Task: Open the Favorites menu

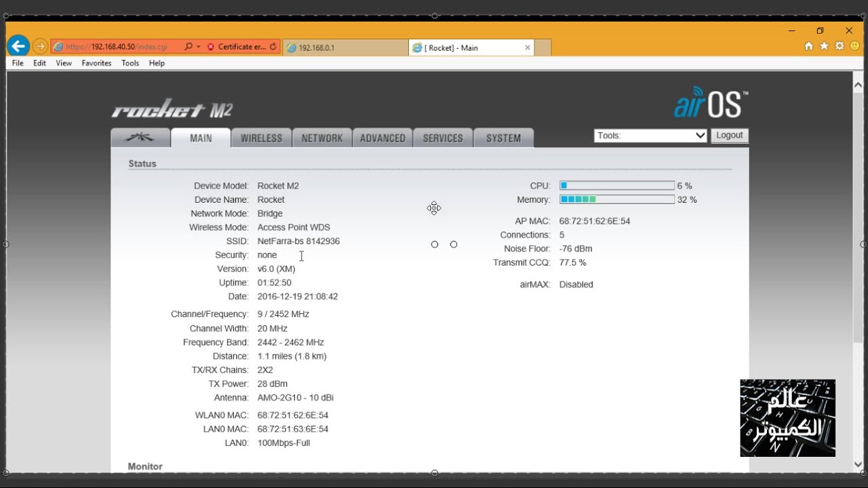Action: (x=96, y=63)
